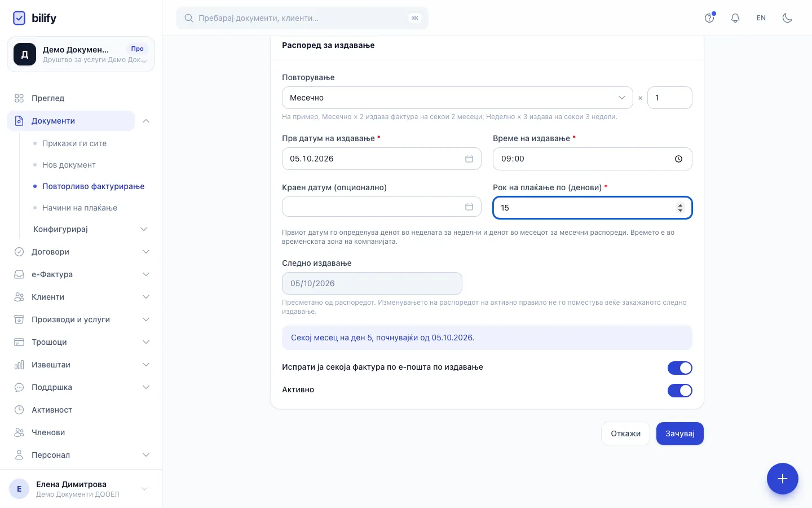Click the Клиенти people icon

click(19, 297)
